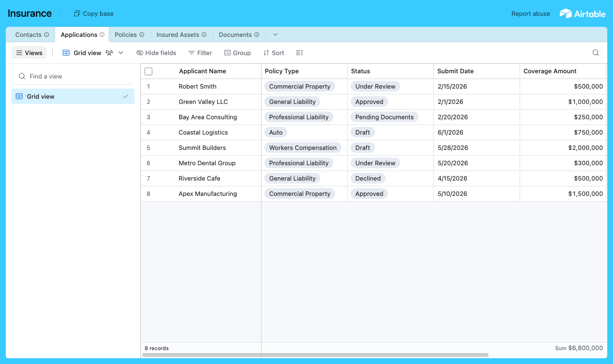Expand the more tables chevron
613x364 pixels.
pyautogui.click(x=275, y=34)
